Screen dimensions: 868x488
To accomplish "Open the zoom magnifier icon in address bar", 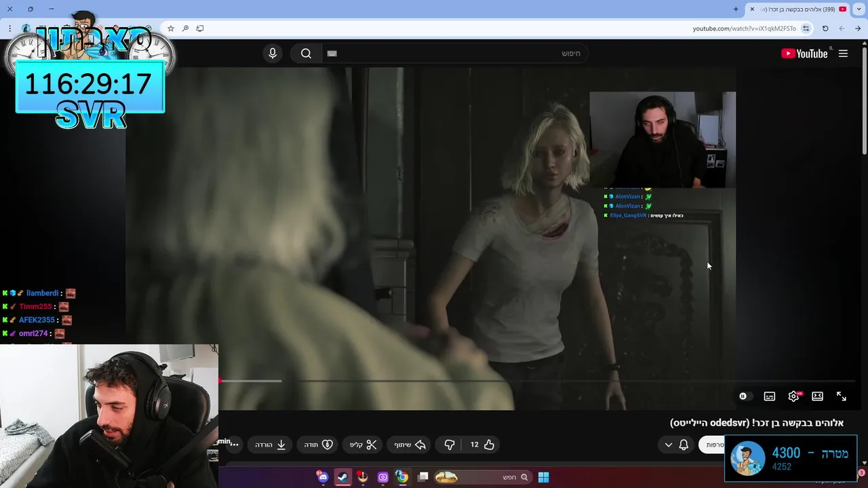I will pos(185,28).
